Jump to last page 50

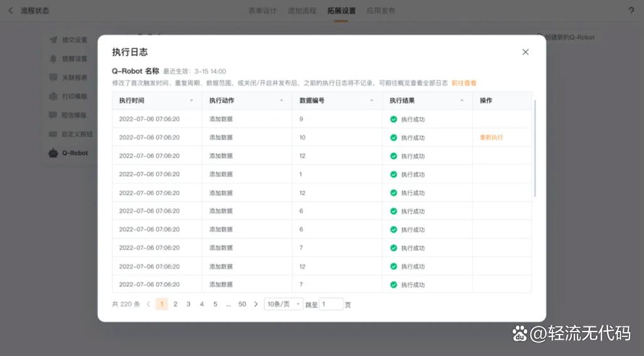(242, 304)
